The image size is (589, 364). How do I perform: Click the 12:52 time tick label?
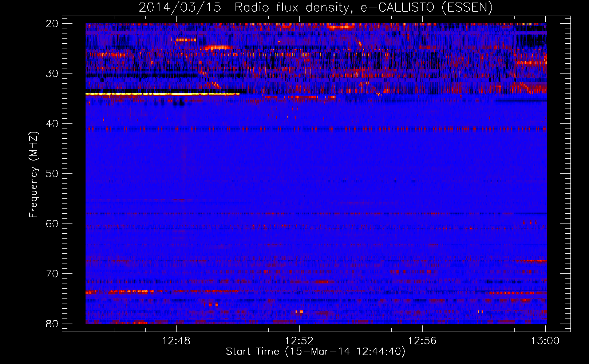299,341
